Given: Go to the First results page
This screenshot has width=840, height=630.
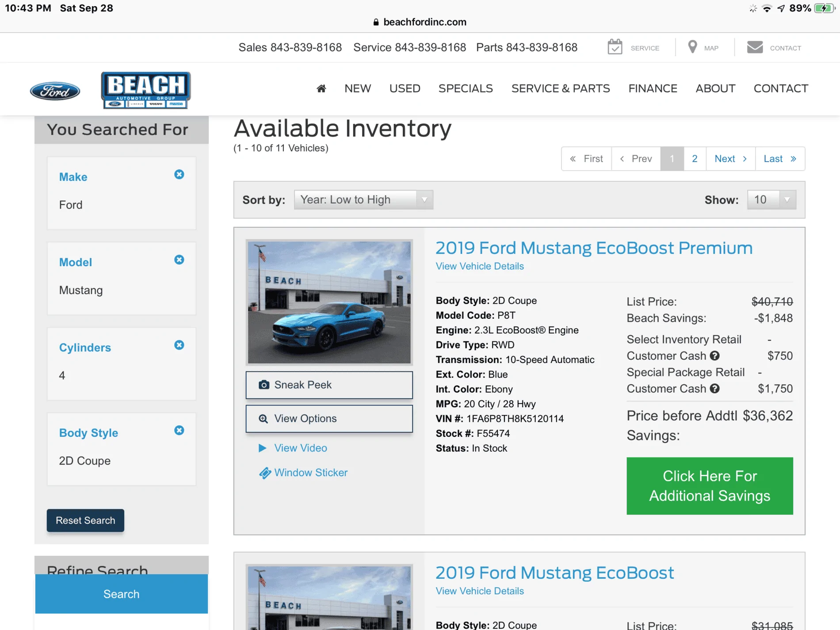Looking at the screenshot, I should tap(587, 159).
